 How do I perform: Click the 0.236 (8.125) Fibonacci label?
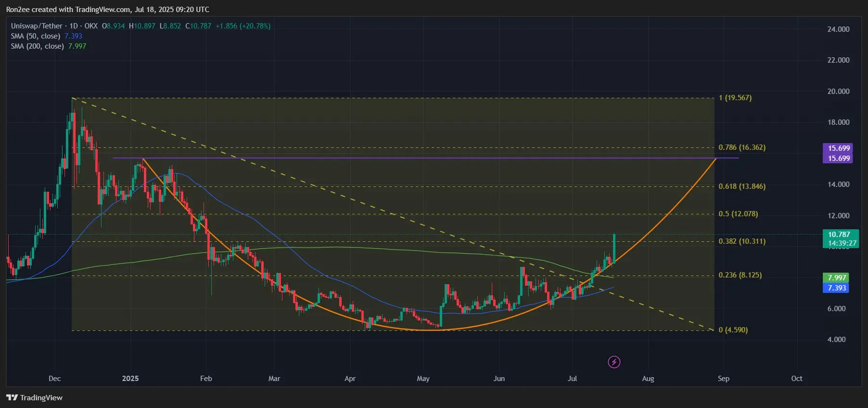pos(740,275)
